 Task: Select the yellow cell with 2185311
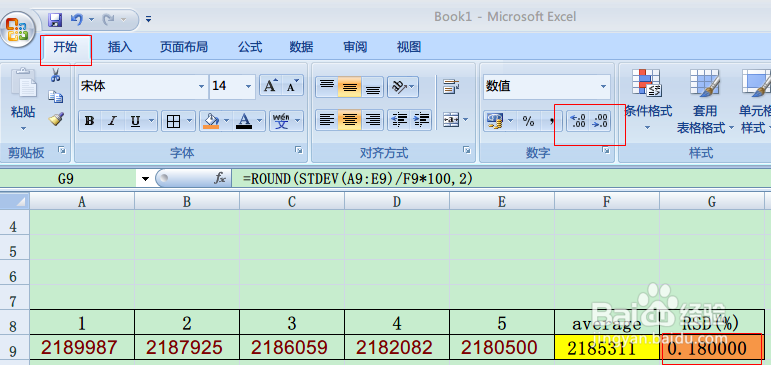pyautogui.click(x=607, y=348)
